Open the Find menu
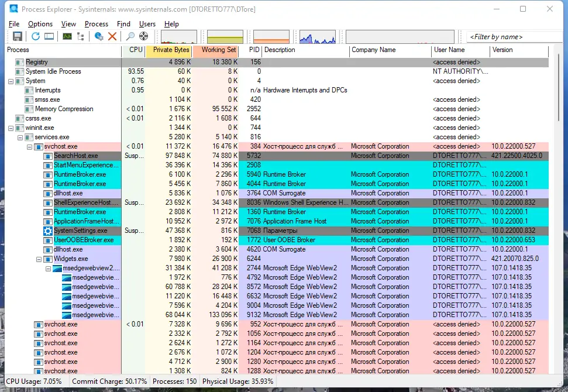Screen dimensions: 568x392 [x=123, y=24]
